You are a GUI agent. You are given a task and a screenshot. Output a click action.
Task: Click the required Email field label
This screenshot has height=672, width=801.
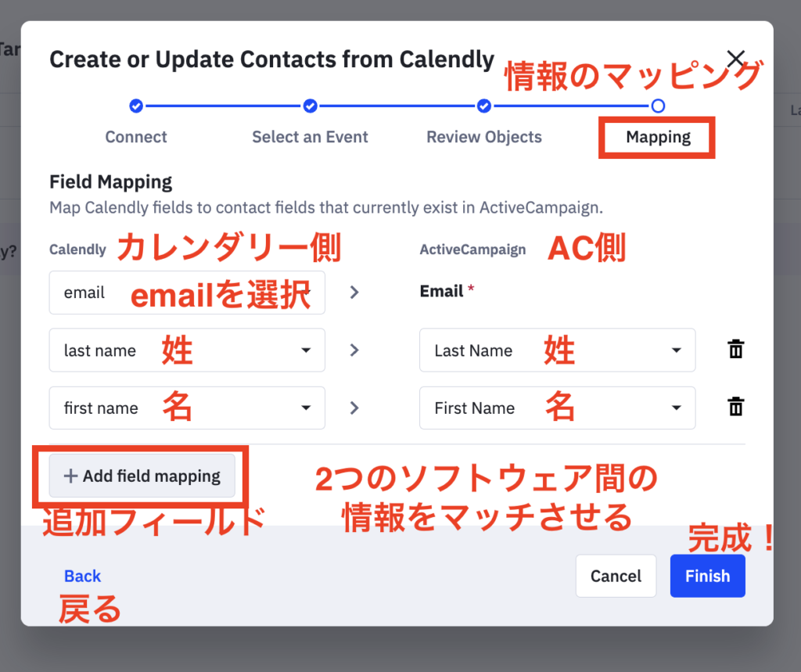(447, 291)
